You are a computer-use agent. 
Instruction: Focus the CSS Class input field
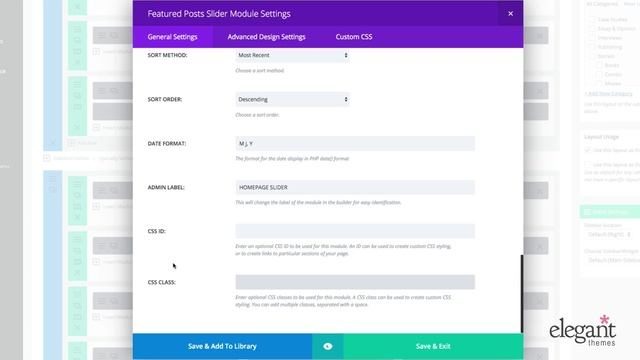click(355, 282)
